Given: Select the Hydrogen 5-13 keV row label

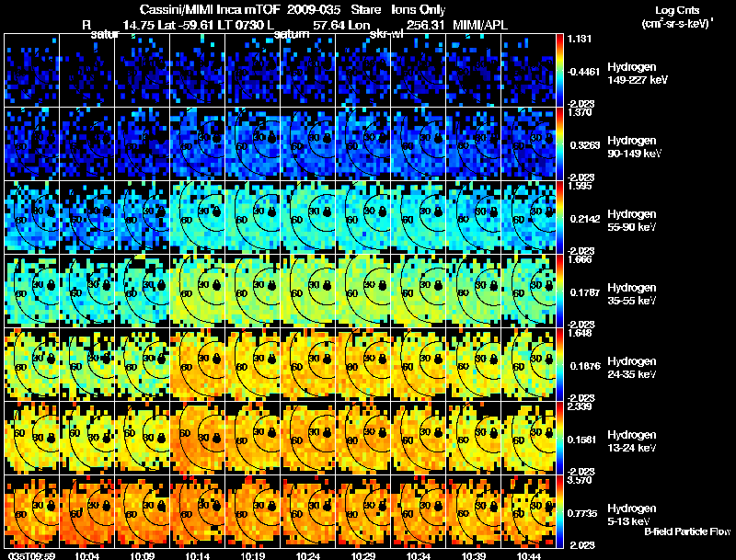Looking at the screenshot, I should coord(632,515).
